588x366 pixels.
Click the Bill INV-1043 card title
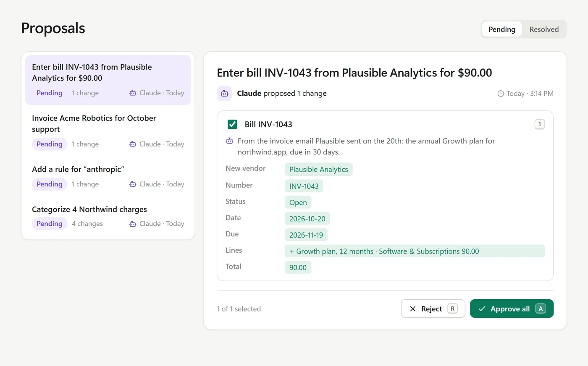[268, 124]
